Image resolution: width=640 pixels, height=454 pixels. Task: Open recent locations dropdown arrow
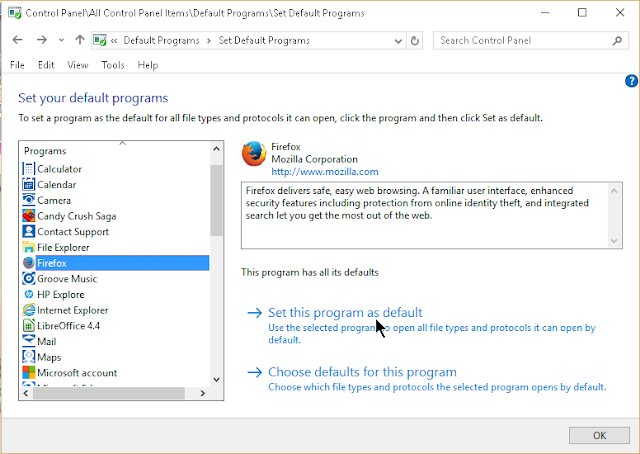(x=61, y=40)
